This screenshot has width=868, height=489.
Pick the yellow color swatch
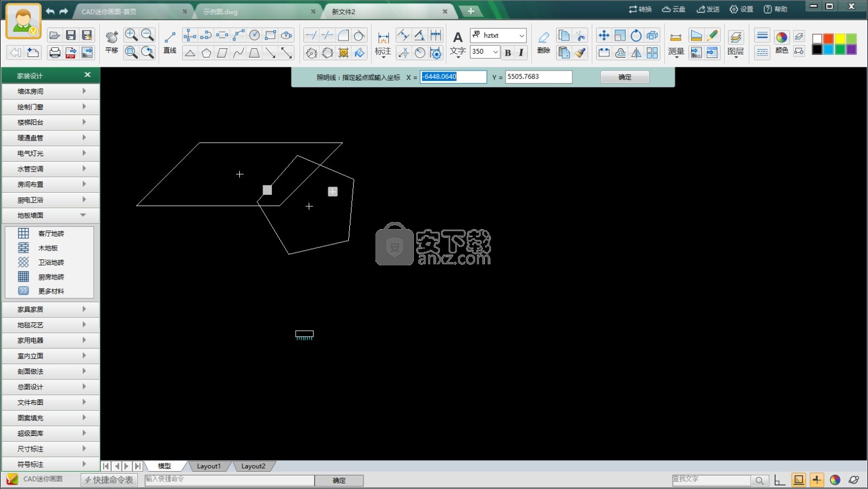(x=840, y=39)
